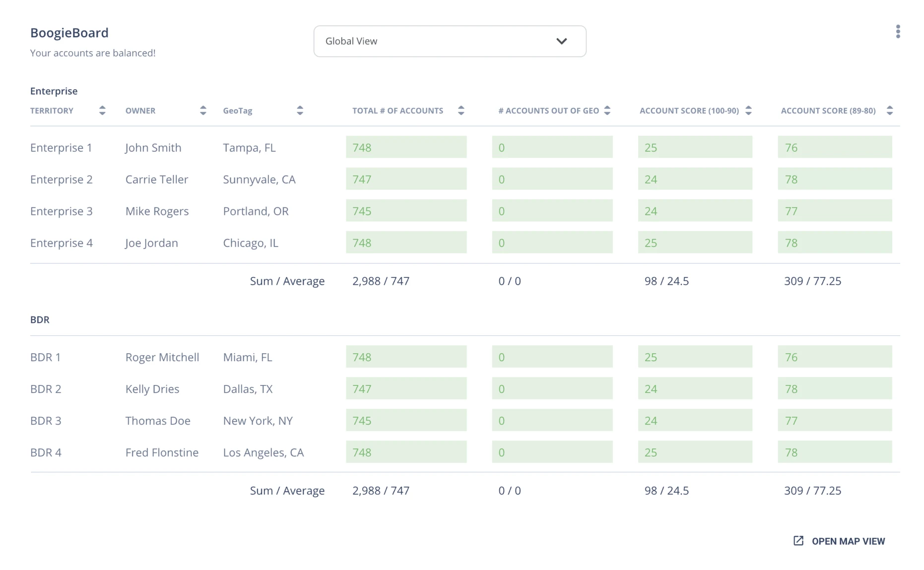Viewport: 924px width, 570px height.
Task: Click BDR 2 total accounts cell 747
Action: [x=406, y=388]
